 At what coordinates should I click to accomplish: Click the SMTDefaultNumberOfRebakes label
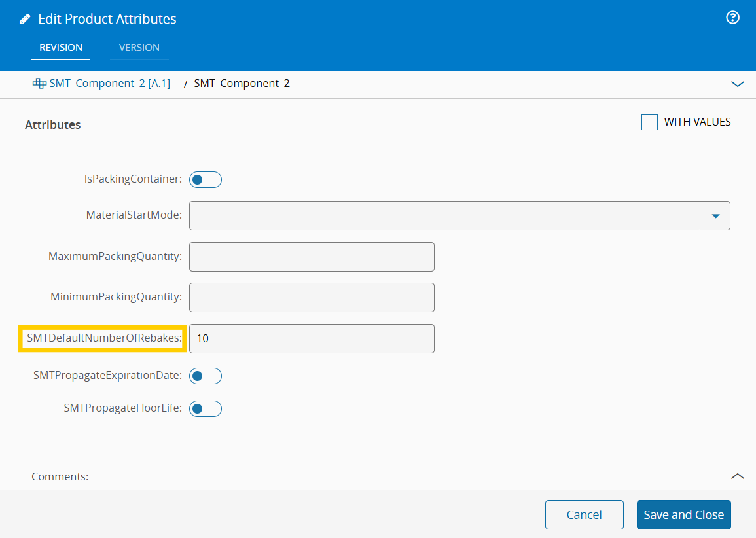(x=104, y=338)
